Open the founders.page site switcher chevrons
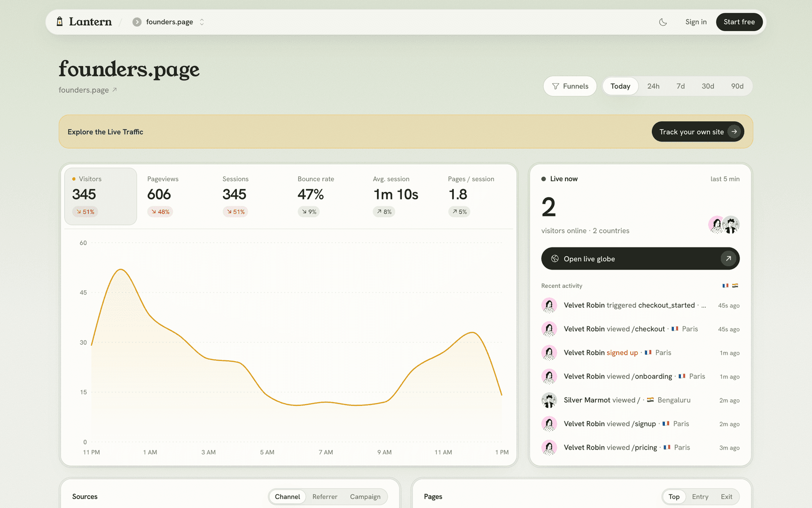The width and height of the screenshot is (812, 508). [x=202, y=22]
